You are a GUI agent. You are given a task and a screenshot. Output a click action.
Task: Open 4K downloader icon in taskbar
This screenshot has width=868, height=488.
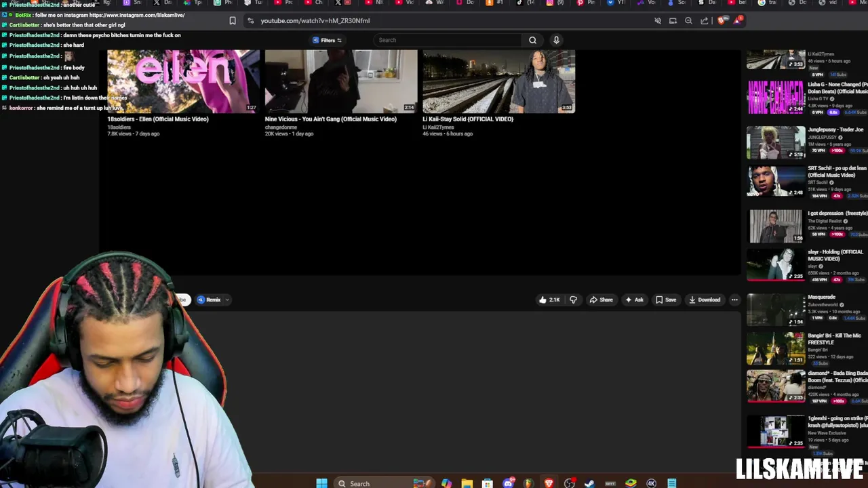(651, 483)
